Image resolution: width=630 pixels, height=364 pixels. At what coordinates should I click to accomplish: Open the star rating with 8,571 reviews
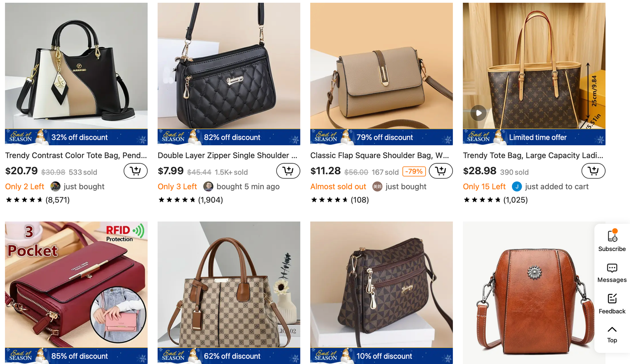[x=38, y=200]
